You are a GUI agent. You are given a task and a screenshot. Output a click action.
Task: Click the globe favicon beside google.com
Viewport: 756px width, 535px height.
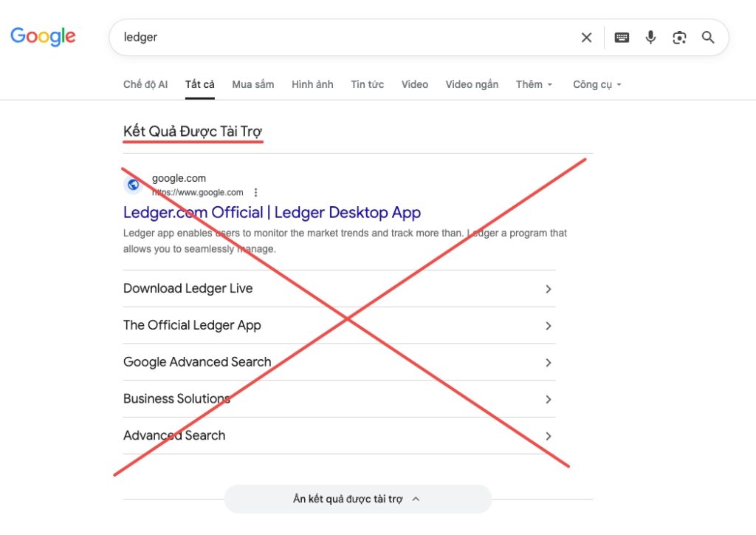pyautogui.click(x=134, y=185)
